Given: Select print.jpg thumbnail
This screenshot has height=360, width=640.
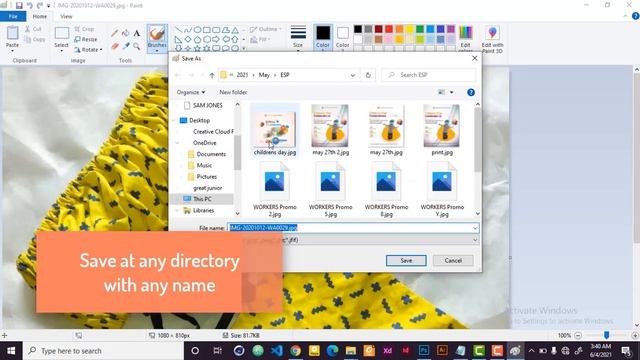Looking at the screenshot, I should click(442, 130).
